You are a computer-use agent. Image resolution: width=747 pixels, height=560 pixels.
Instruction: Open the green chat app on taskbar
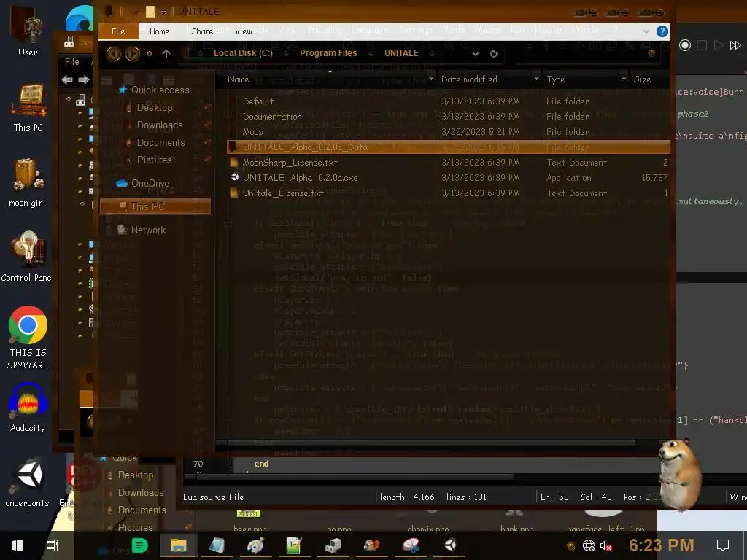pos(139,545)
